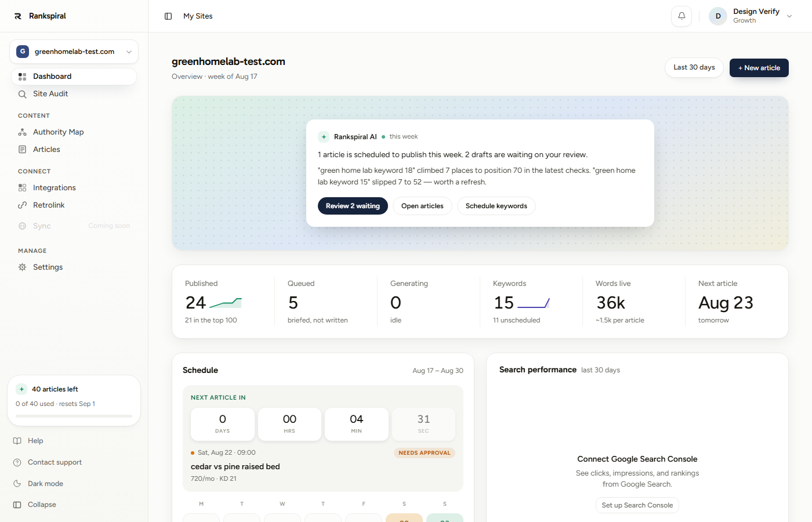Click the plus icon beside 40 articles left

21,389
